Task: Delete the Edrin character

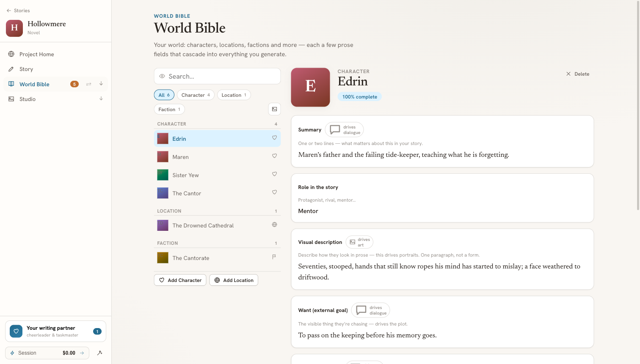Action: pyautogui.click(x=578, y=74)
